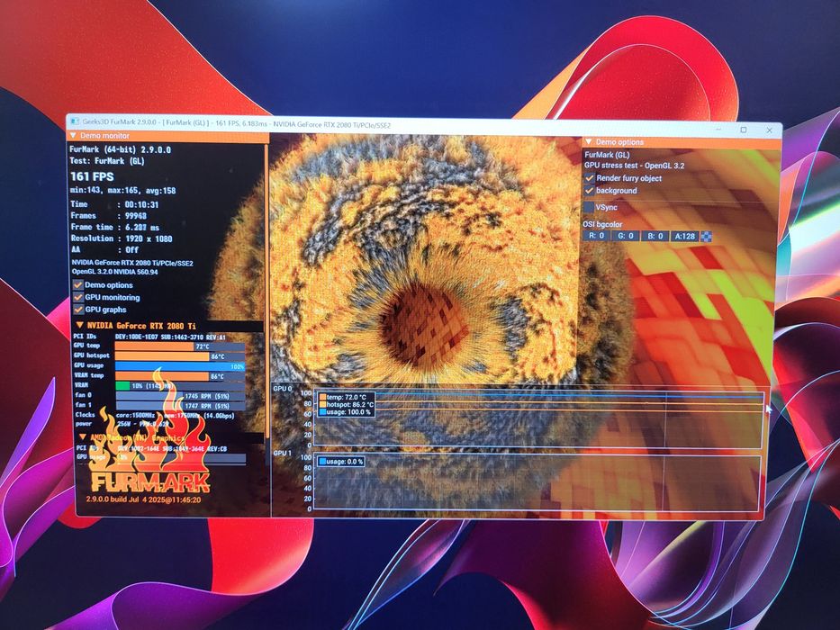Collapse the Demo monitor panel triangle
This screenshot has height=630, width=840.
click(x=74, y=136)
